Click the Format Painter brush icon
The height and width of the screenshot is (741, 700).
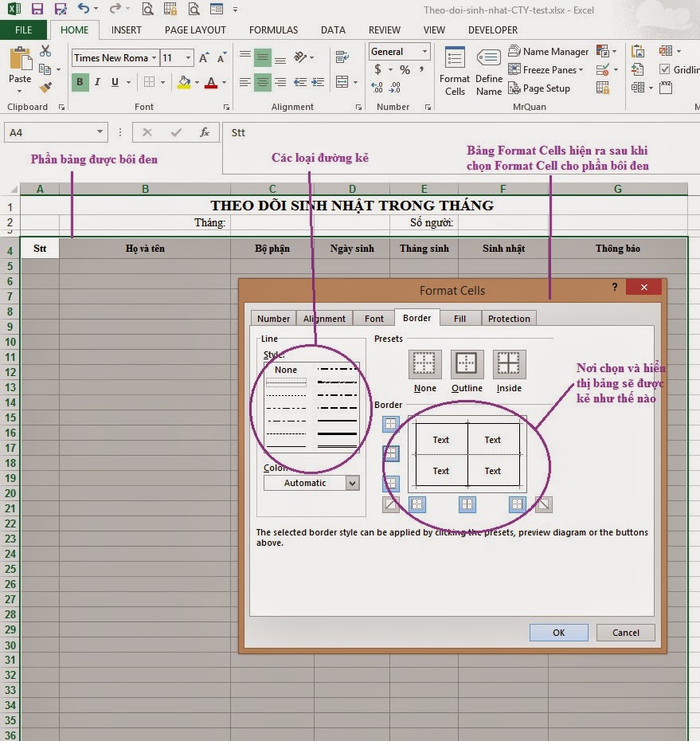coord(45,88)
